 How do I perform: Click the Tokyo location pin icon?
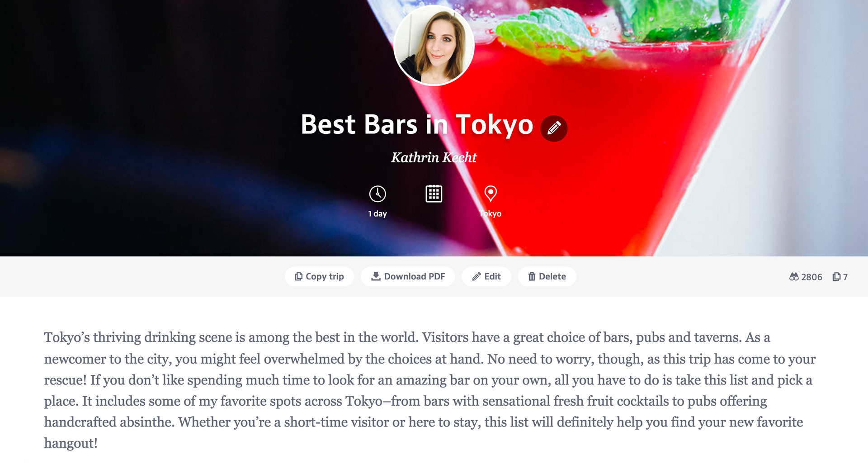[x=491, y=194]
